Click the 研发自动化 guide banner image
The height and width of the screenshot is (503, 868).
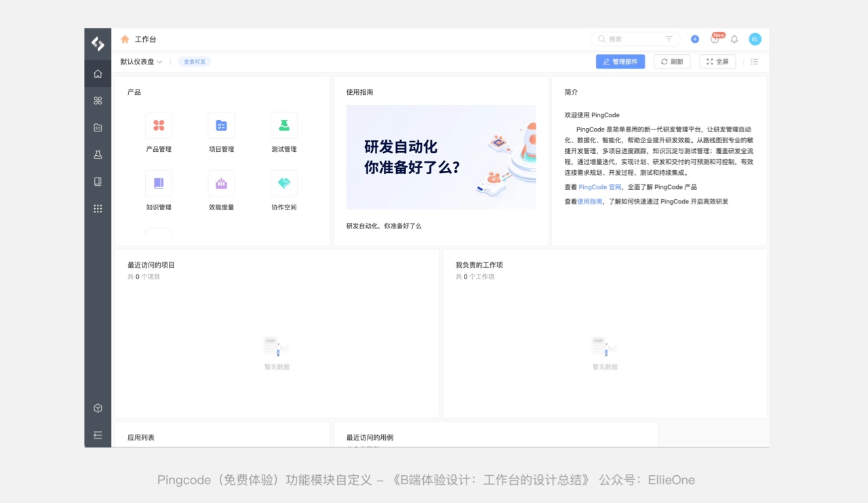click(x=441, y=157)
